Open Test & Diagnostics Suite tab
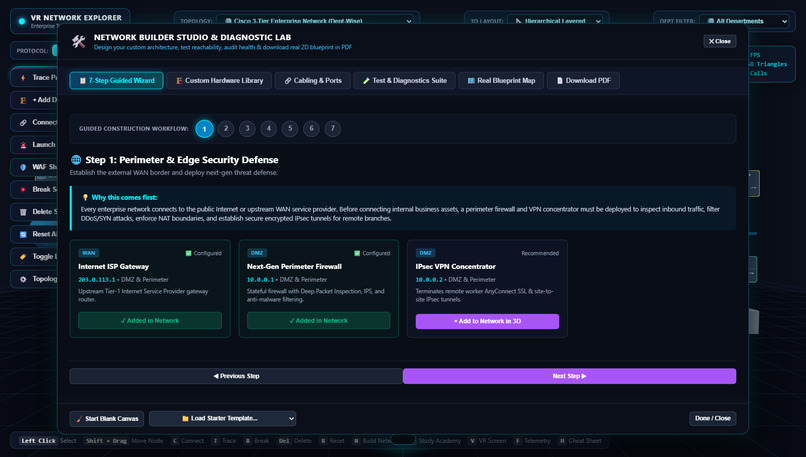806x457 pixels. (x=405, y=81)
